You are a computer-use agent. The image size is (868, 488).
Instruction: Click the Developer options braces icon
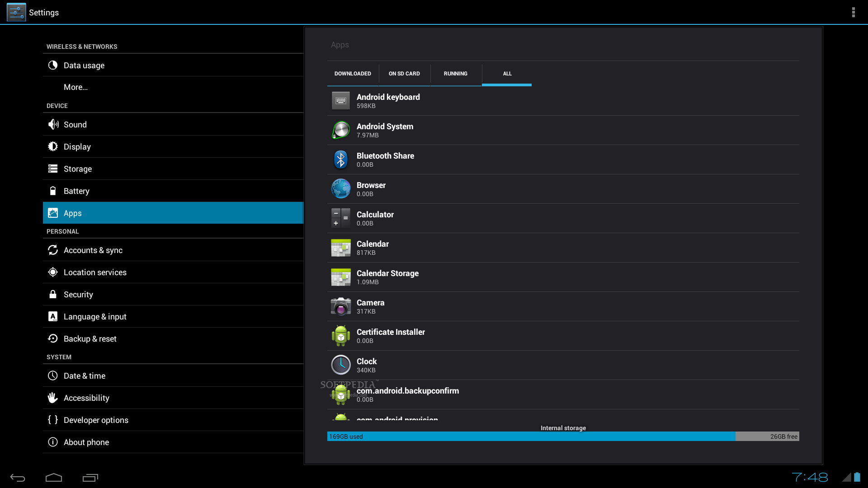point(53,420)
